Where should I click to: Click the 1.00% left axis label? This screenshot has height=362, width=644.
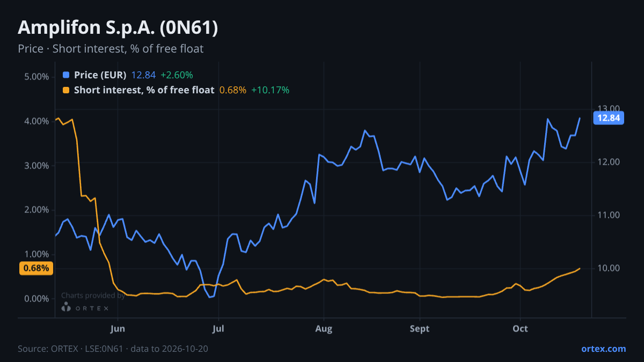36,254
